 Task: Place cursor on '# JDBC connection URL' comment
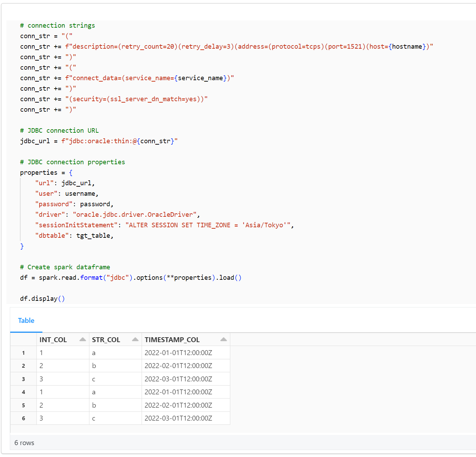(60, 131)
